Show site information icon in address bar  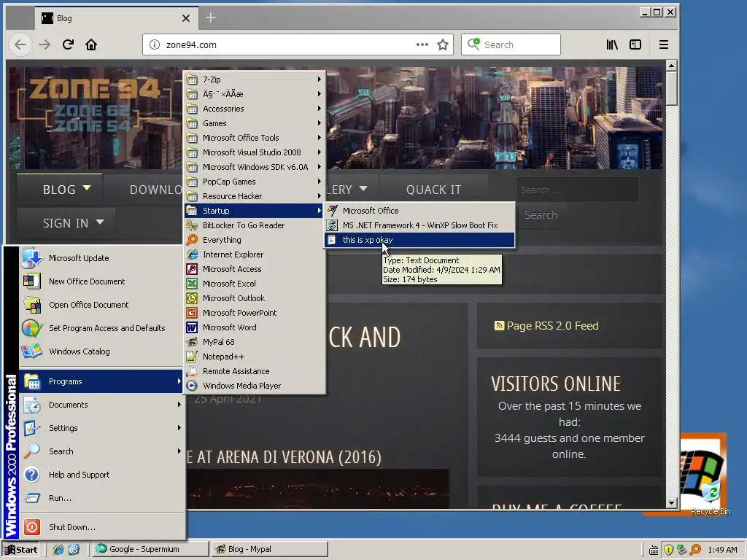[155, 44]
